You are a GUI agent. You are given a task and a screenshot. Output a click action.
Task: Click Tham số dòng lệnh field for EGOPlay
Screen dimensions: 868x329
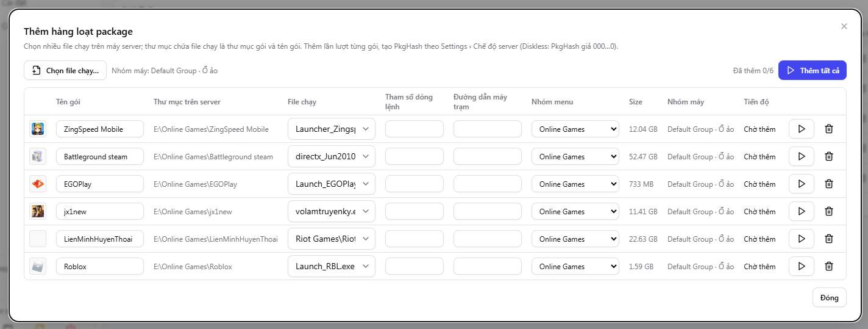click(x=414, y=184)
